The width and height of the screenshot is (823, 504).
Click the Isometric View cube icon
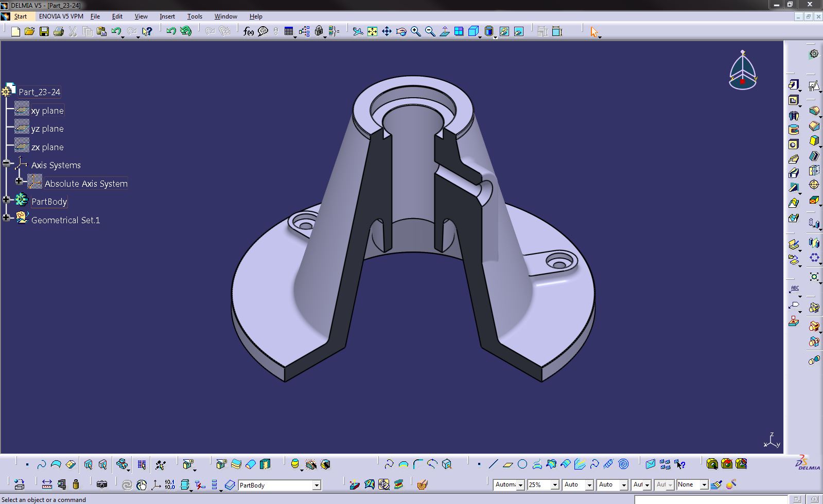pyautogui.click(x=474, y=32)
